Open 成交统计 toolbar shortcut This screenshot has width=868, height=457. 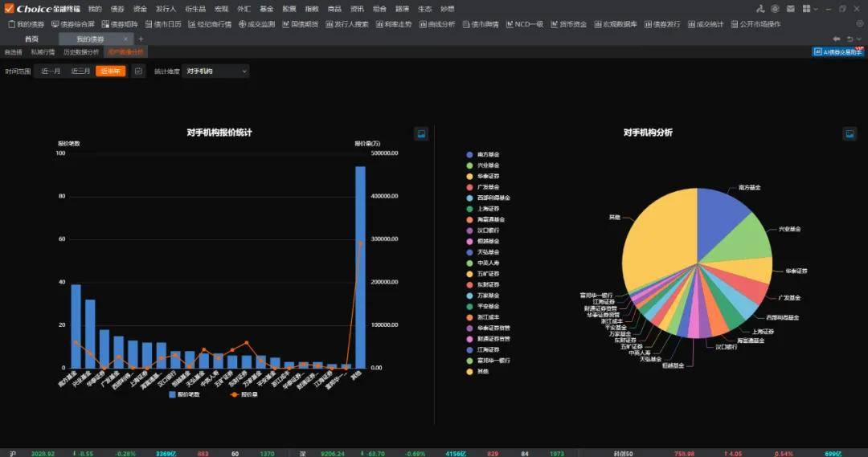706,24
